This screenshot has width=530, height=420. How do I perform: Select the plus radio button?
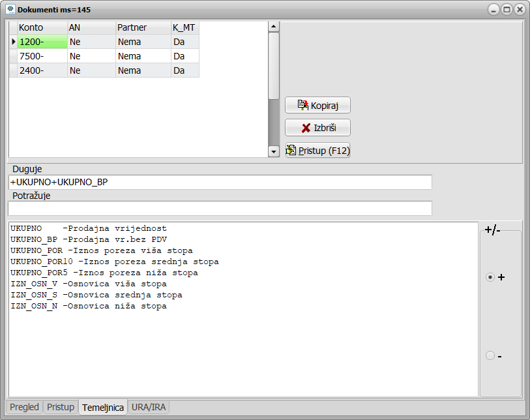coord(490,277)
